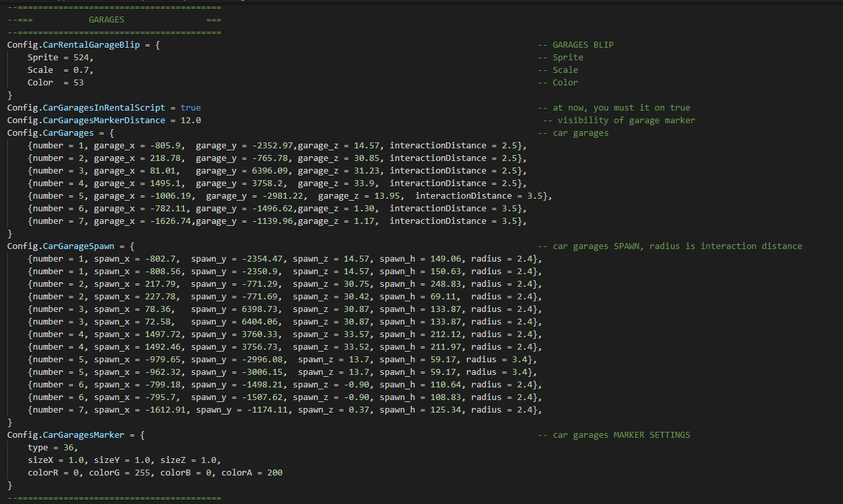Click the 'car garages SPAWN' radius comment
This screenshot has height=504, width=843.
(669, 246)
